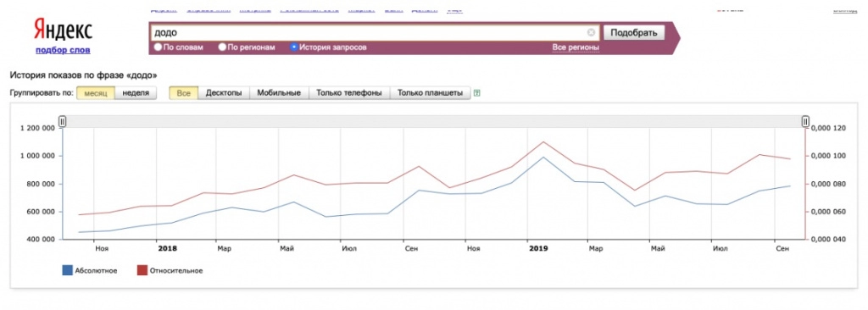Switch to the Десктопы tab
The image size is (868, 310).
pos(224,93)
